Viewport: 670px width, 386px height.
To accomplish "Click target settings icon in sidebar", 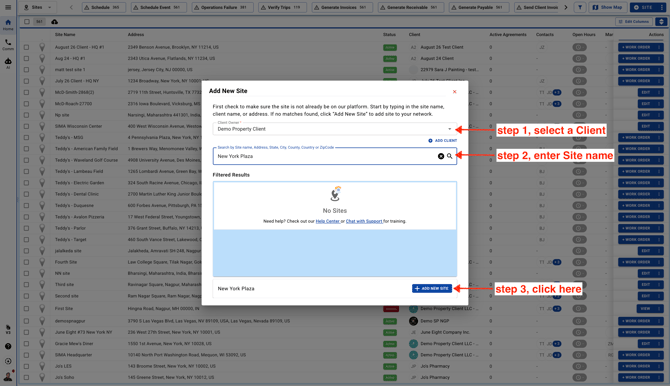I will coord(8,361).
